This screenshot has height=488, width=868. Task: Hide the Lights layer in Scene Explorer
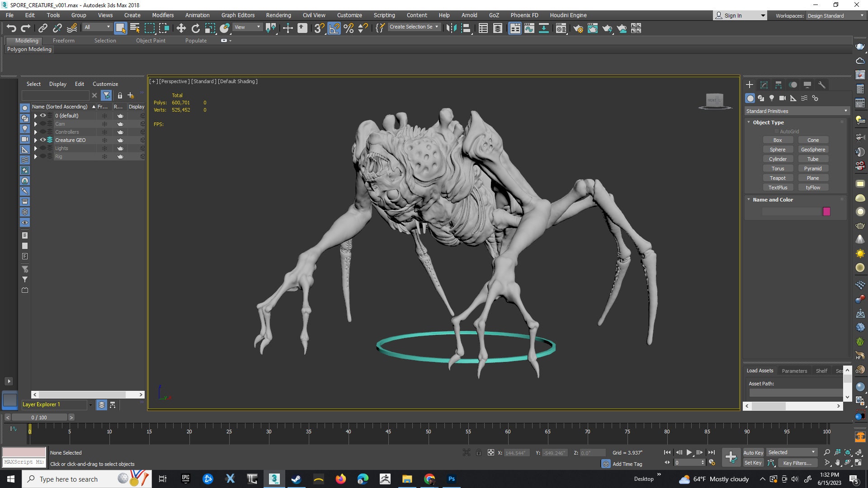[x=43, y=148]
